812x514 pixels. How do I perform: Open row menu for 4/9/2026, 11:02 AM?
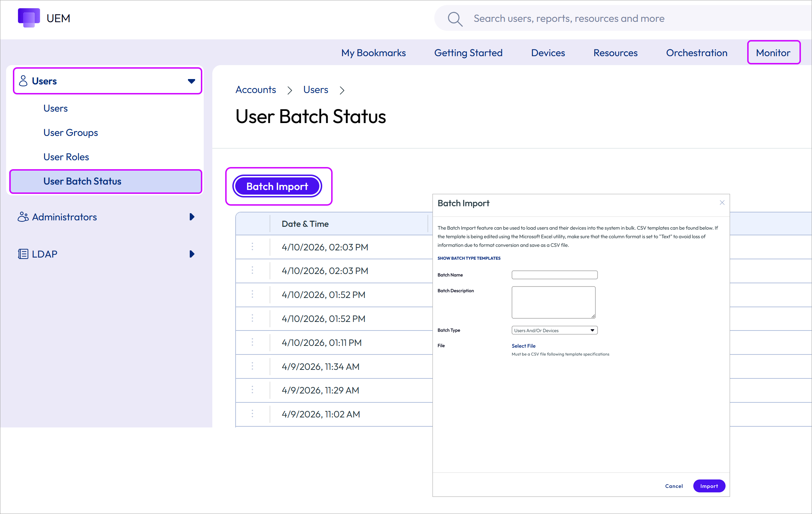coord(252,414)
